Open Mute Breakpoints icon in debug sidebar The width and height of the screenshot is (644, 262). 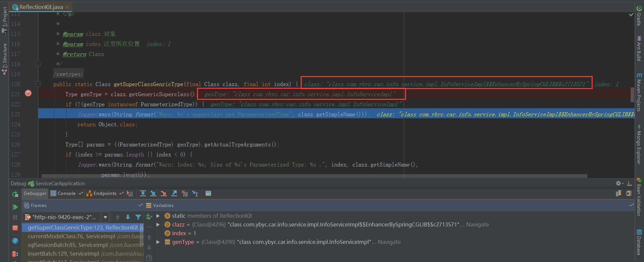pos(15,261)
